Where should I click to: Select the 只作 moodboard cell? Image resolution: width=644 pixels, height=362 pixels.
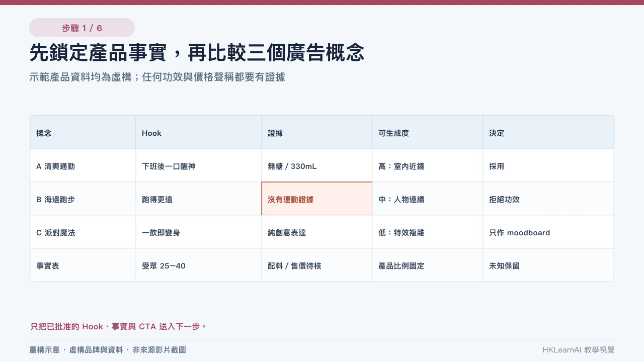coord(548,232)
